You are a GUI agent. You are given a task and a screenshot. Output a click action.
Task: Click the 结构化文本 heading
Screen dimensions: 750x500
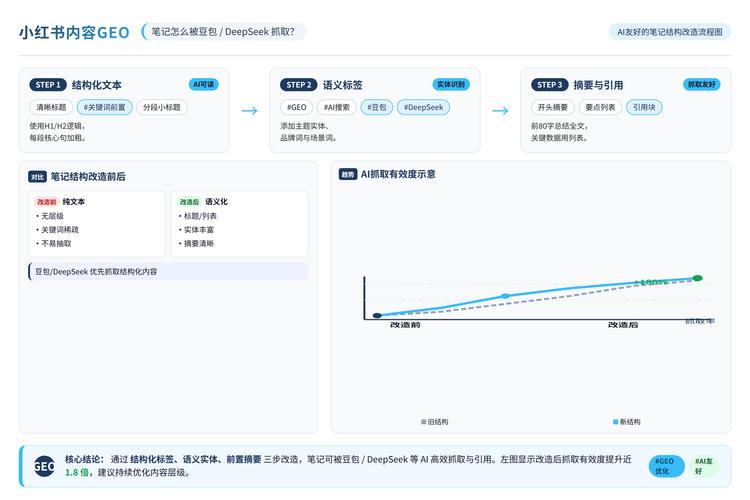pyautogui.click(x=97, y=85)
